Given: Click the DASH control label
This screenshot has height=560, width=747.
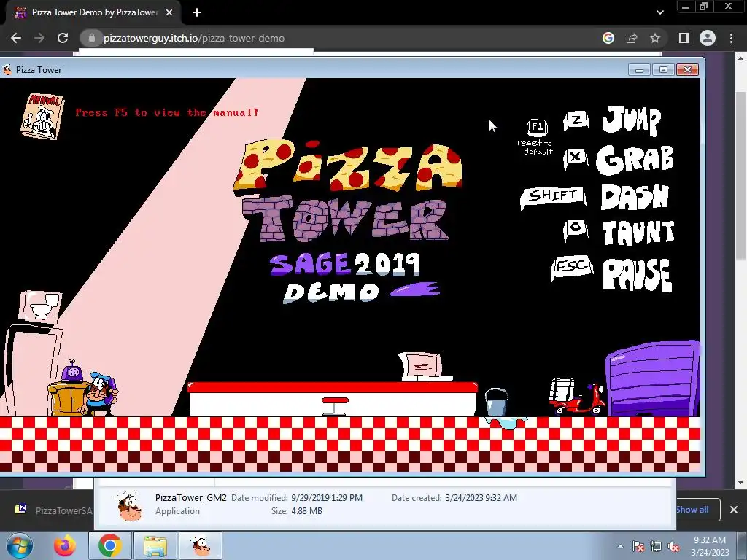Looking at the screenshot, I should tap(635, 197).
